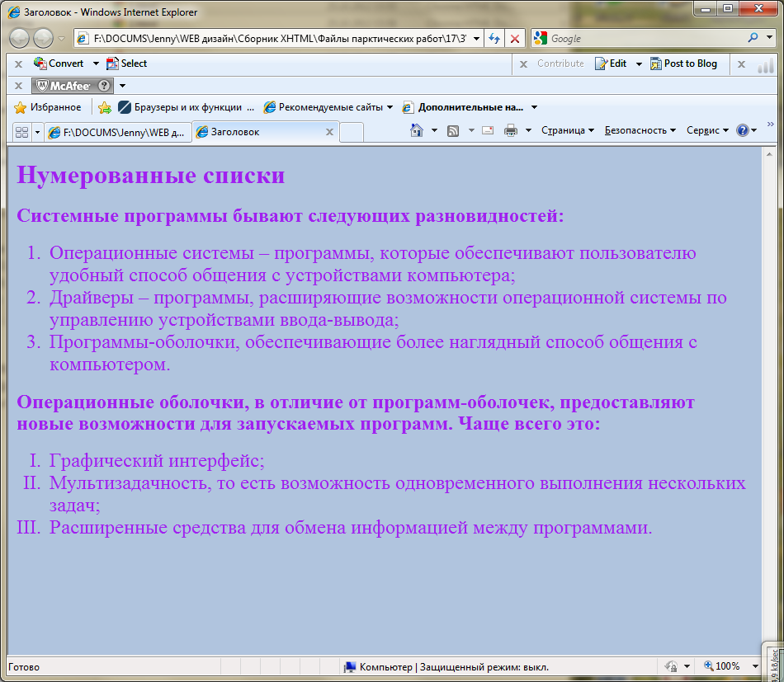
Task: Click the Post to Blog button
Action: coord(683,63)
